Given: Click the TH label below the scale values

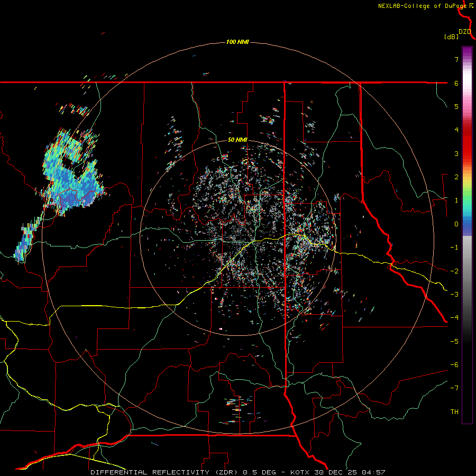Looking at the screenshot, I should tap(454, 412).
